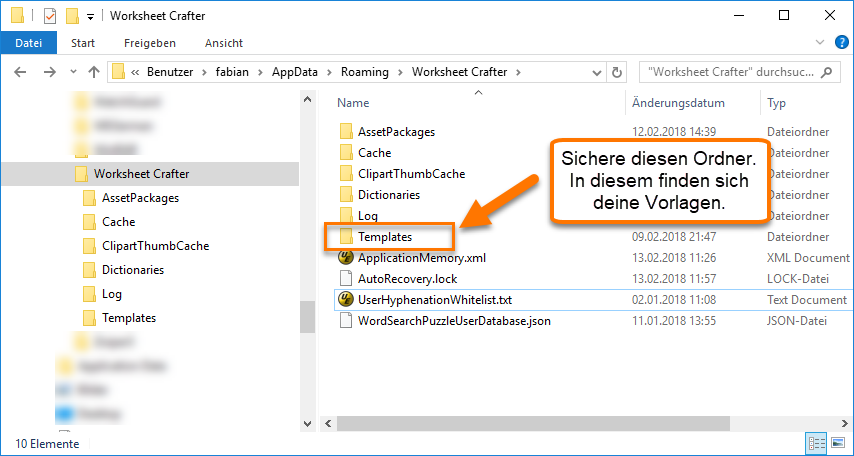Refresh the current folder view
This screenshot has height=456, width=854.
click(617, 72)
